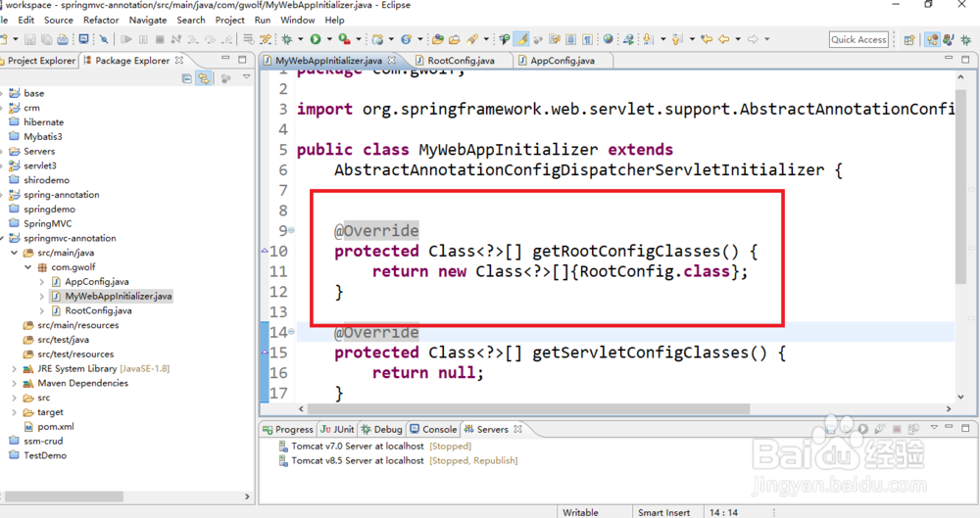
Task: Click the Back navigation arrow
Action: 724,39
